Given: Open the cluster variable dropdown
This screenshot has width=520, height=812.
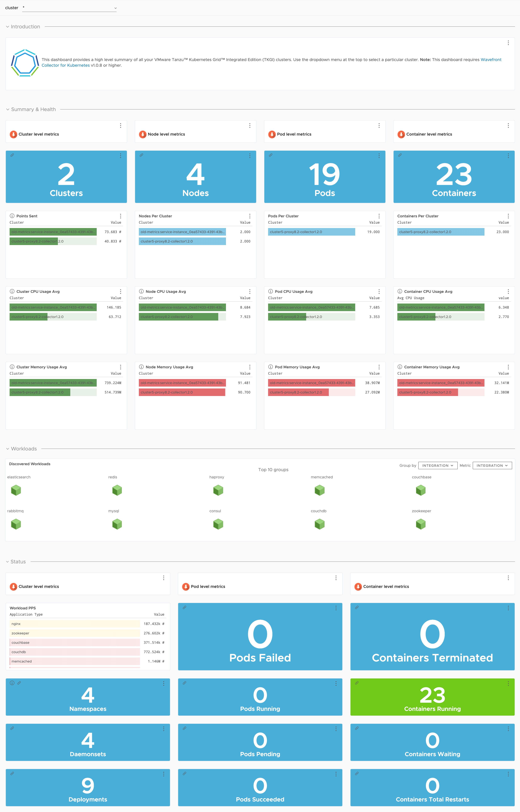Looking at the screenshot, I should point(69,8).
